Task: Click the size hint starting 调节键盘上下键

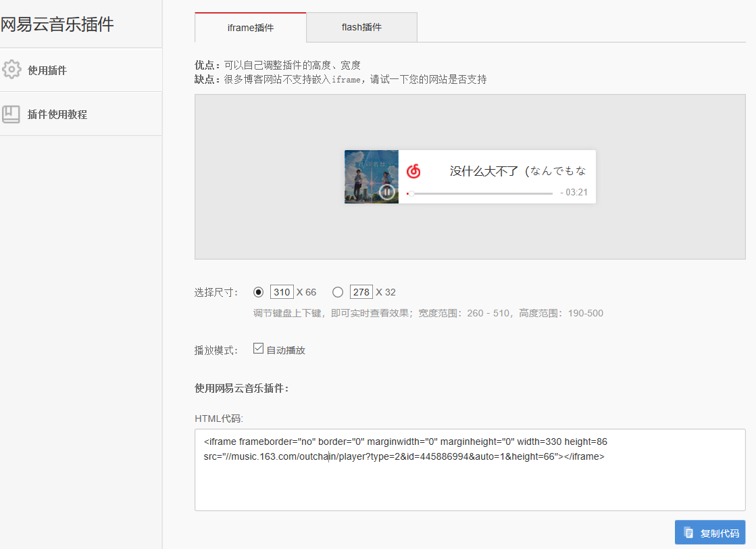Action: [428, 313]
